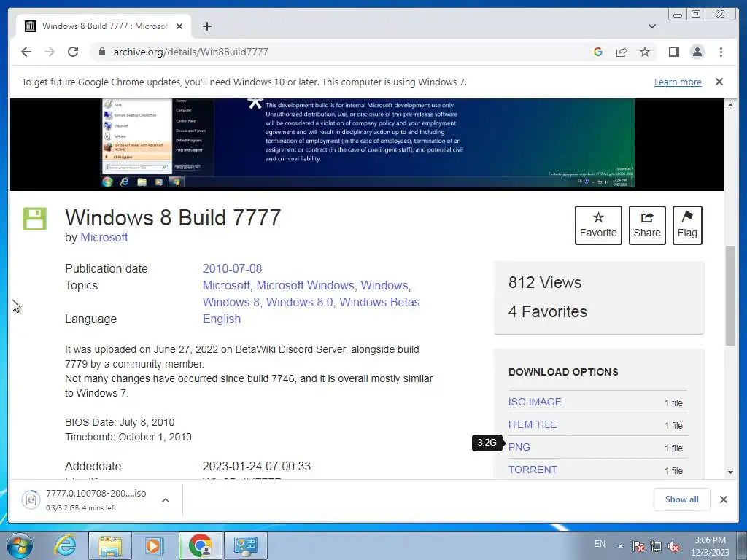The image size is (747, 560).
Task: Click the vertical scrollbar thumb
Action: point(730,295)
